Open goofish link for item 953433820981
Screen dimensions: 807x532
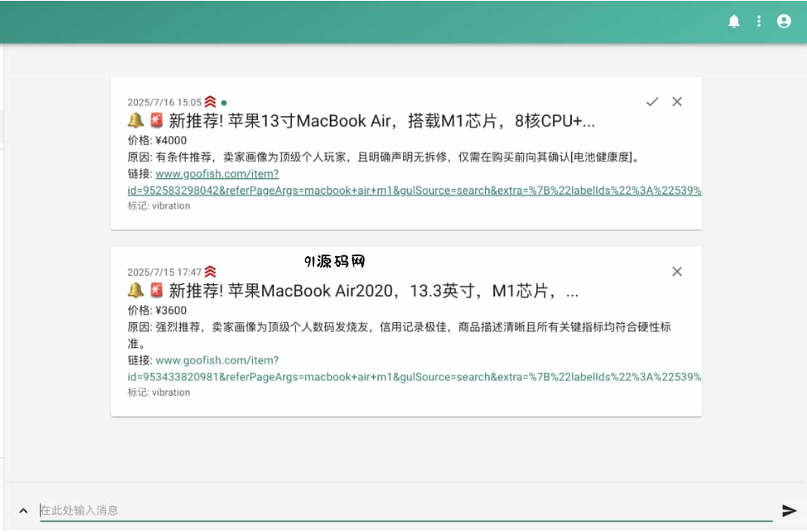pyautogui.click(x=414, y=368)
